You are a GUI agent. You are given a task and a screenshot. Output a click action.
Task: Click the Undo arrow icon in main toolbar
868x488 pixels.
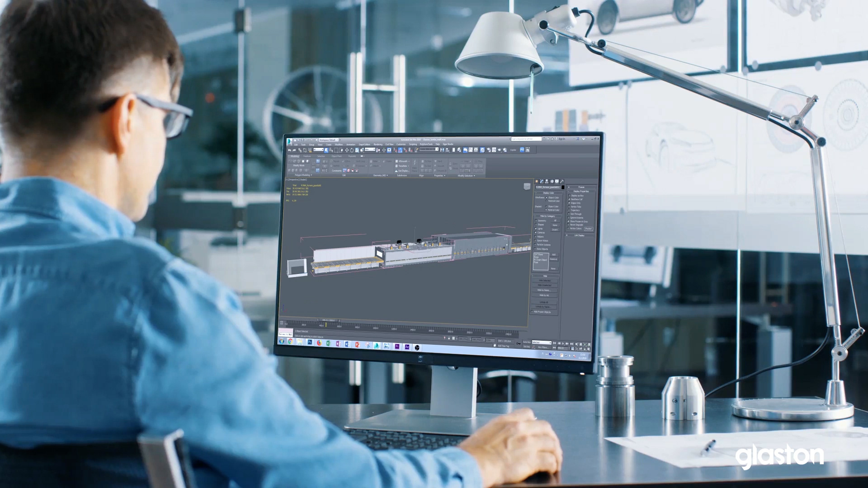[x=290, y=150]
